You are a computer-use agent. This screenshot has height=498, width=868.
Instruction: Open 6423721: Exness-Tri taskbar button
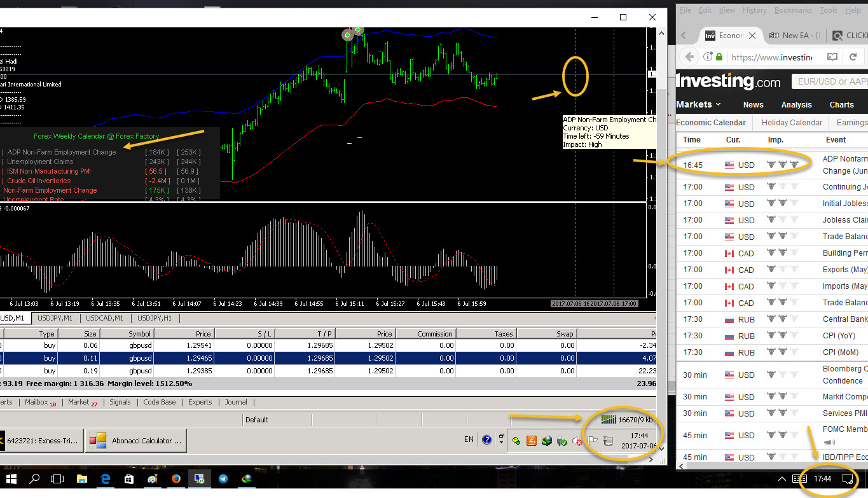(42, 440)
